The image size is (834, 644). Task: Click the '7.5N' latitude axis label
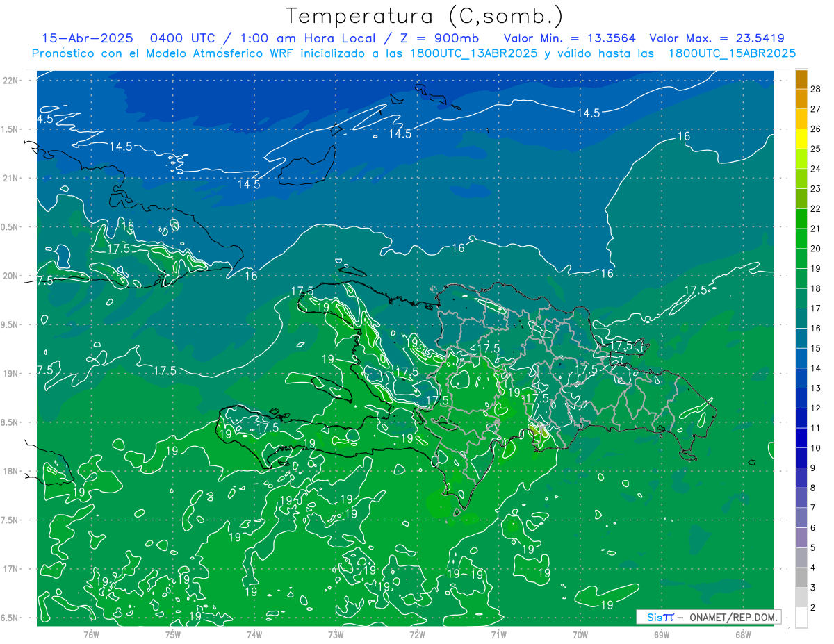[x=10, y=520]
